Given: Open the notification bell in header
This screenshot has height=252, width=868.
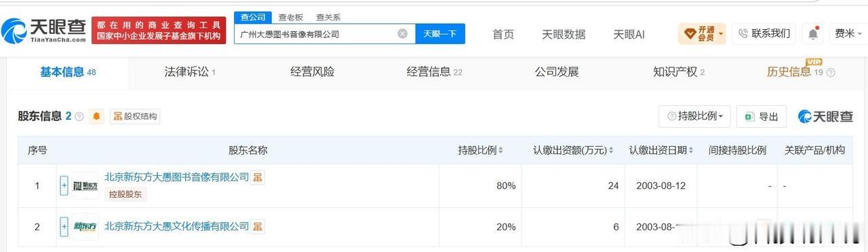Looking at the screenshot, I should pyautogui.click(x=812, y=33).
